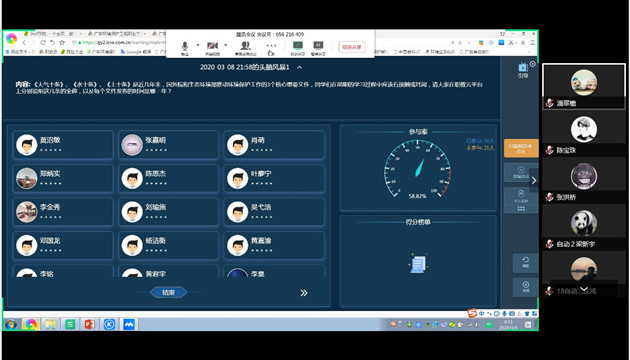The height and width of the screenshot is (360, 630).
Task: Click the refresh 刷新 button in the sidebar
Action: [x=526, y=263]
